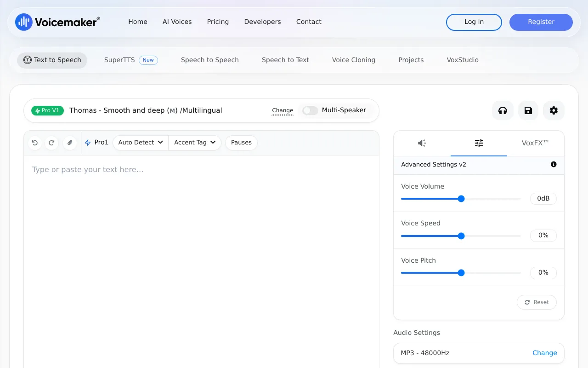Change the MP3 audio settings
Image resolution: width=588 pixels, height=368 pixels.
(x=544, y=353)
